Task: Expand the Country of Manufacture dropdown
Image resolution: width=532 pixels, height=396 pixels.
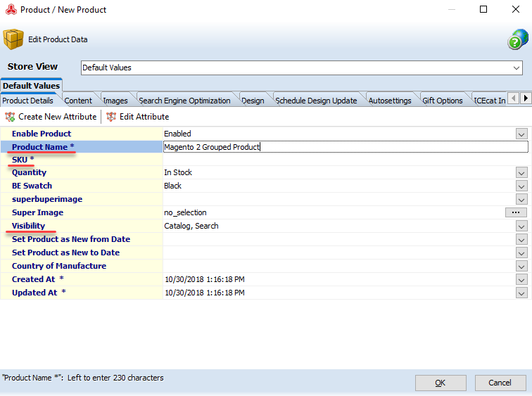Action: (521, 267)
